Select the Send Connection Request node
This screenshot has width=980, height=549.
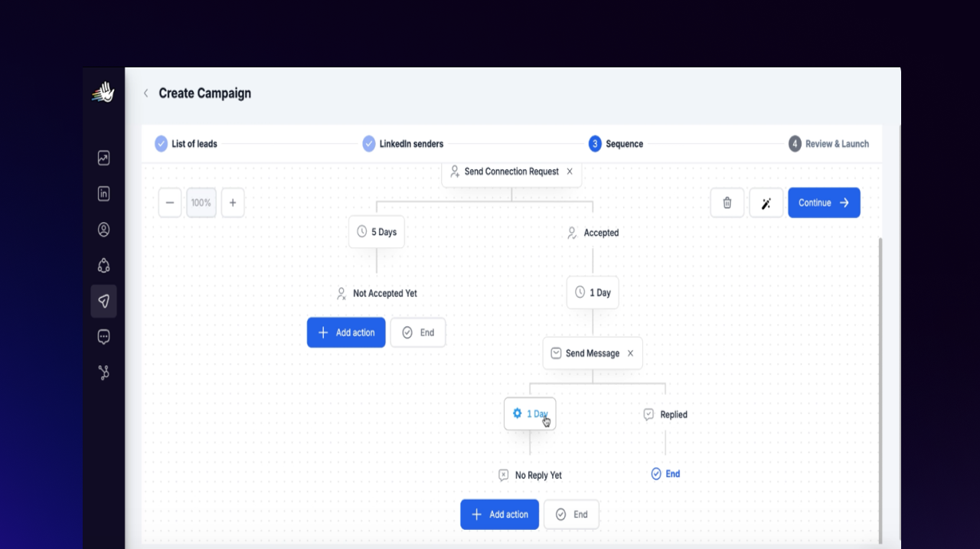[x=511, y=173]
